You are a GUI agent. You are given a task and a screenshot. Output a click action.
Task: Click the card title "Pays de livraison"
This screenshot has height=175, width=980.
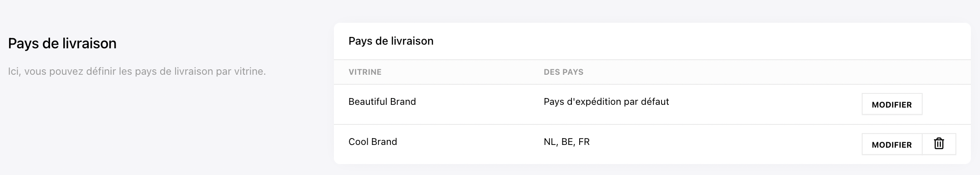(x=391, y=41)
